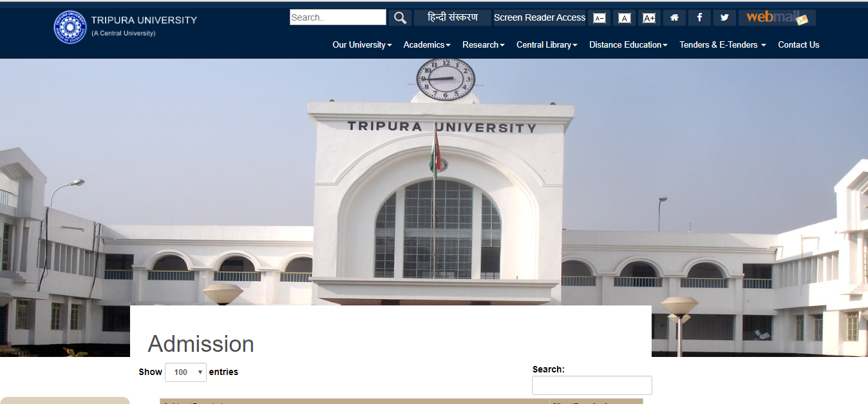Select the Contact Us menu item

pos(798,44)
